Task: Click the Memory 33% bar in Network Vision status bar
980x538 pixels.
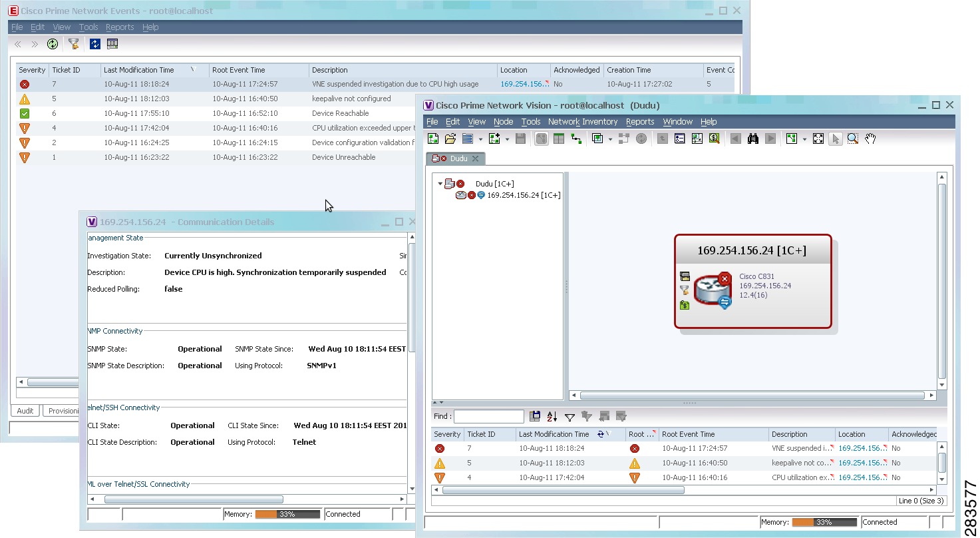Action: click(824, 523)
